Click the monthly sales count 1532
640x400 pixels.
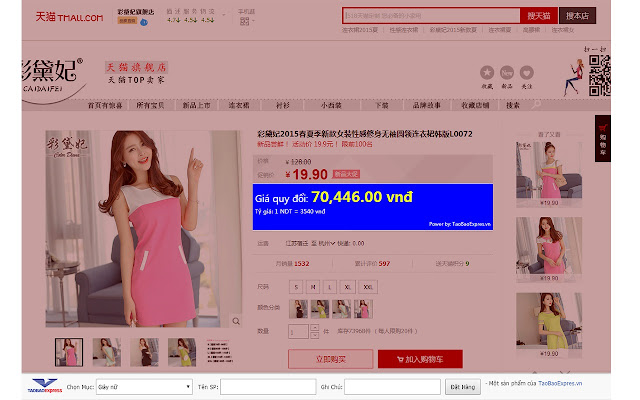point(302,264)
